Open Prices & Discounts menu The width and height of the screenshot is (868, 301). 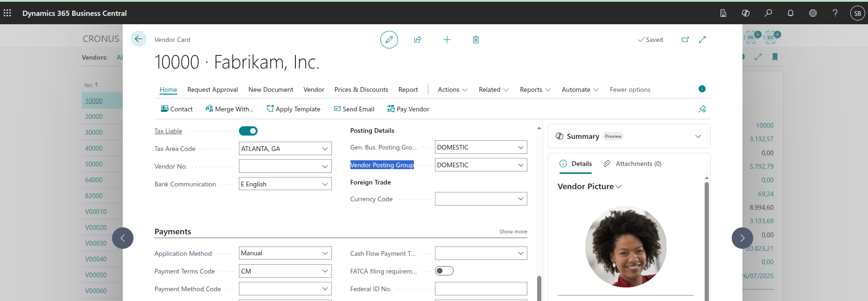pos(361,89)
